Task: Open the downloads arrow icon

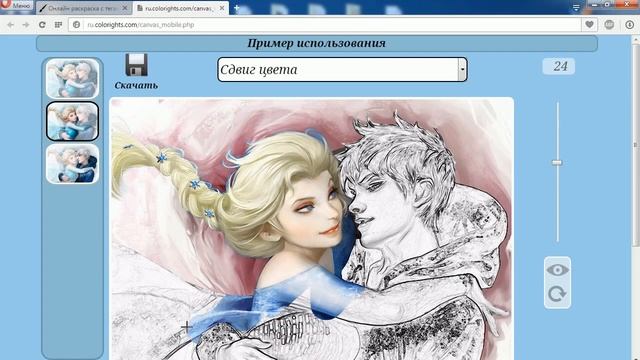Action: [x=630, y=25]
